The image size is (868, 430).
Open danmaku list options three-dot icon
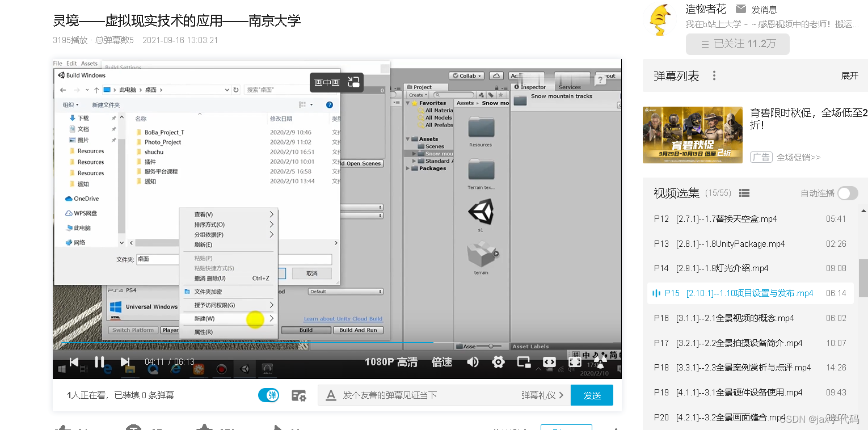714,76
